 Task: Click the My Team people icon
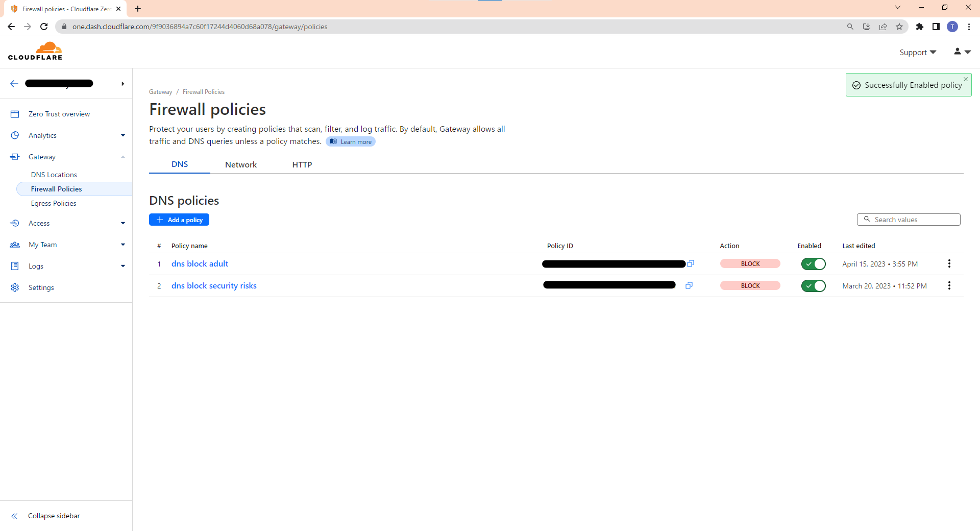15,245
